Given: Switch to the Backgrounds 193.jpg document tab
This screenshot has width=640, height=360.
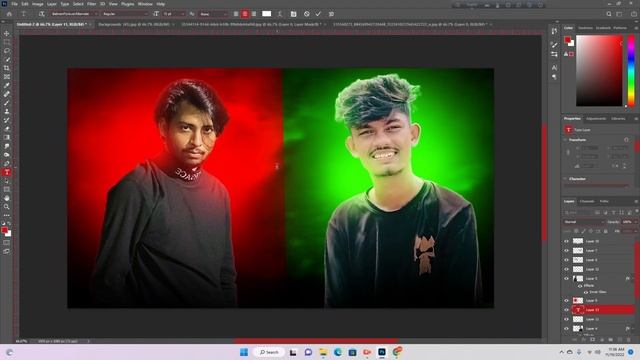Looking at the screenshot, I should pos(133,24).
